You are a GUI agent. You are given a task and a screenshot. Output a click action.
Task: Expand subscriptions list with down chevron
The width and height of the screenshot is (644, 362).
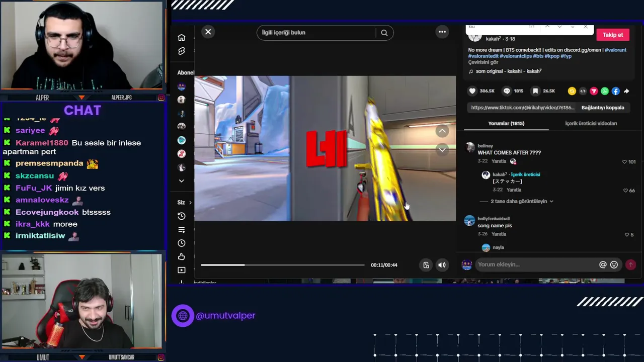pyautogui.click(x=182, y=181)
